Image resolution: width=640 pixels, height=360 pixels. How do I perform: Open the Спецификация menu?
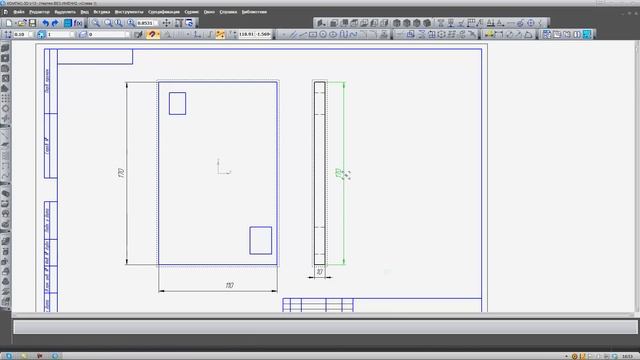pyautogui.click(x=164, y=12)
